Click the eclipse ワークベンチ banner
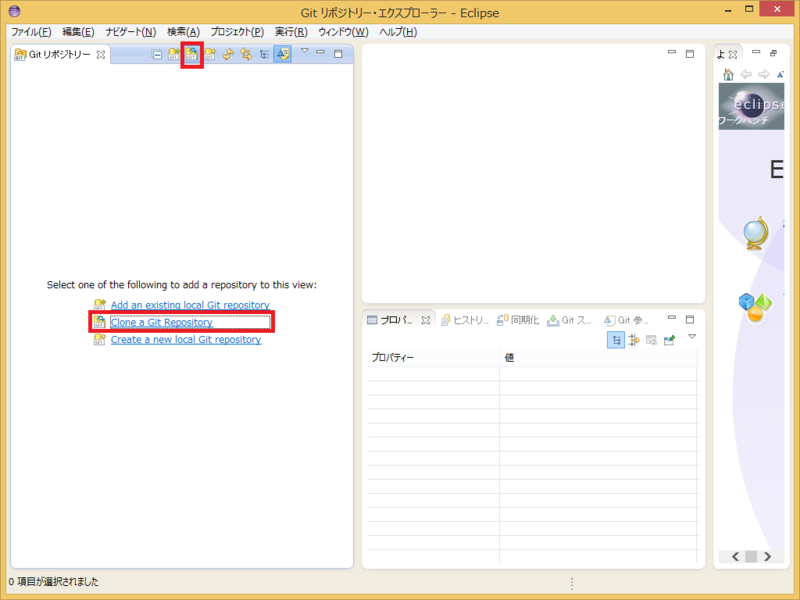The width and height of the screenshot is (800, 600). [x=751, y=106]
